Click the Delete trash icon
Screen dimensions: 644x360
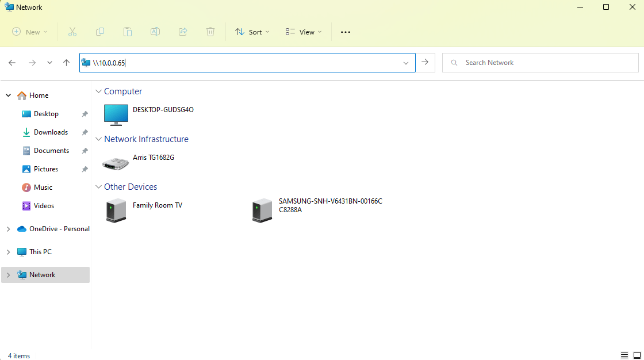tap(210, 32)
